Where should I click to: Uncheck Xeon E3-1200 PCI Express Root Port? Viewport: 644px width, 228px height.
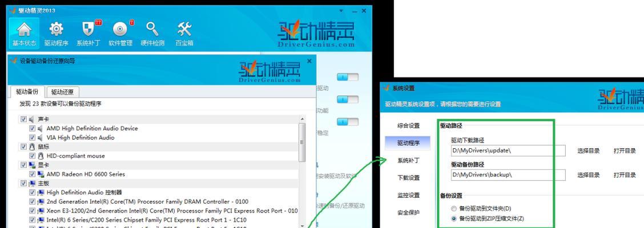point(33,210)
